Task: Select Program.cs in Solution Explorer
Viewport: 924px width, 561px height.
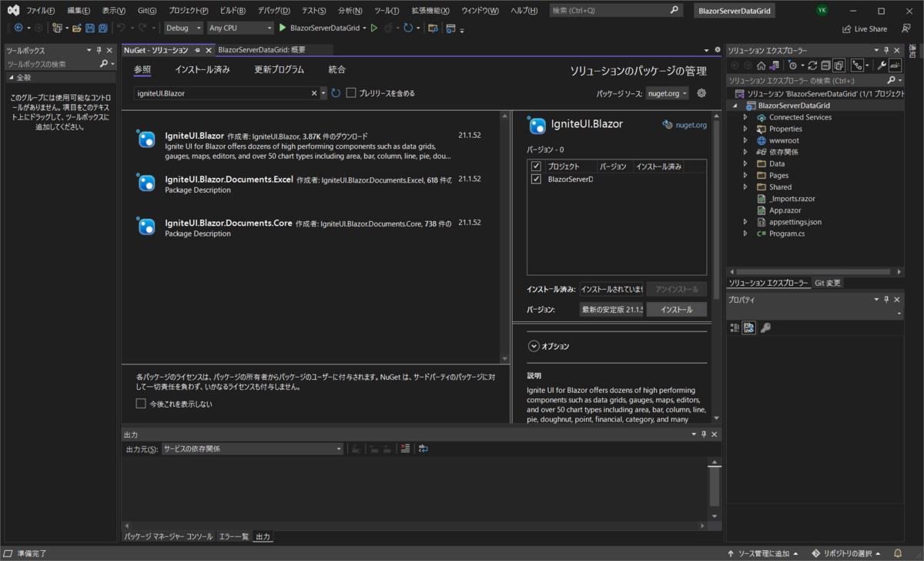Action: [x=786, y=233]
